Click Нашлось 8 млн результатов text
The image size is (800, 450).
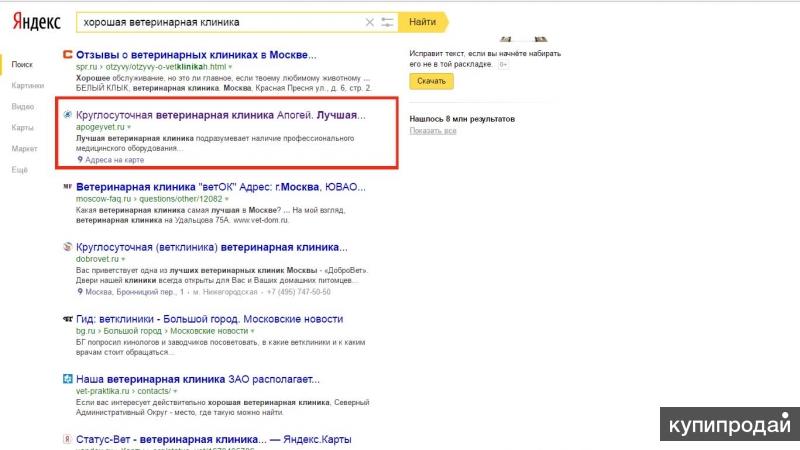(462, 119)
